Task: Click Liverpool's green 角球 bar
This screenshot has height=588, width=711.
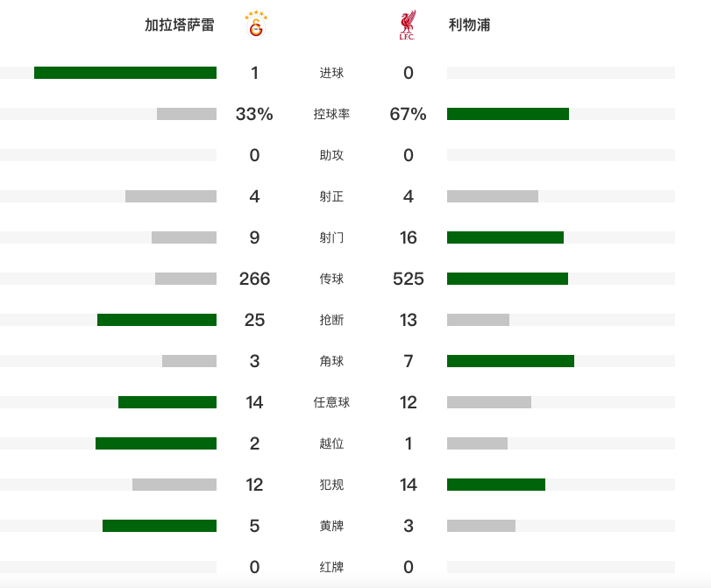Action: tap(510, 361)
